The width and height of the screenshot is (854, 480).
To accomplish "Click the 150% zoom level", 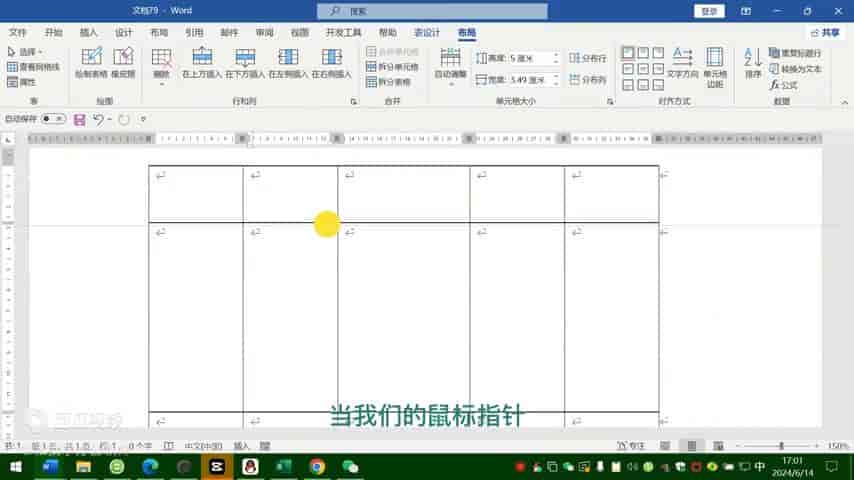I will [838, 446].
